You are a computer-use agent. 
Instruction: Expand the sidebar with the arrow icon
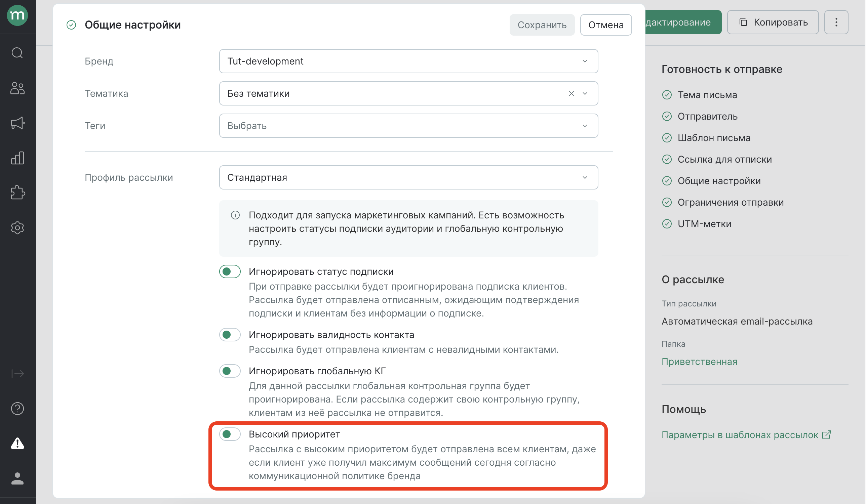click(x=17, y=374)
